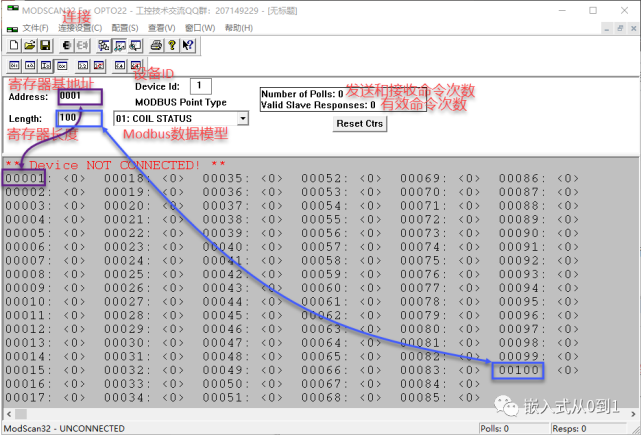Select coil address 00044 row
This screenshot has width=641, height=435.
click(242, 302)
